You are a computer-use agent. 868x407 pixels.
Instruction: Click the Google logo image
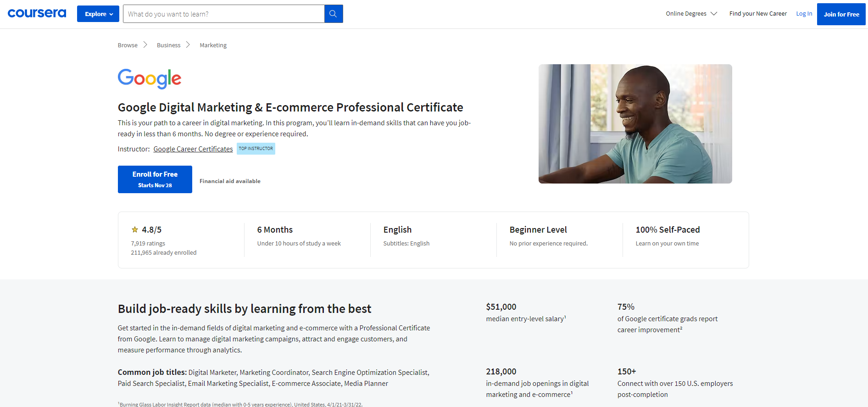coord(150,78)
